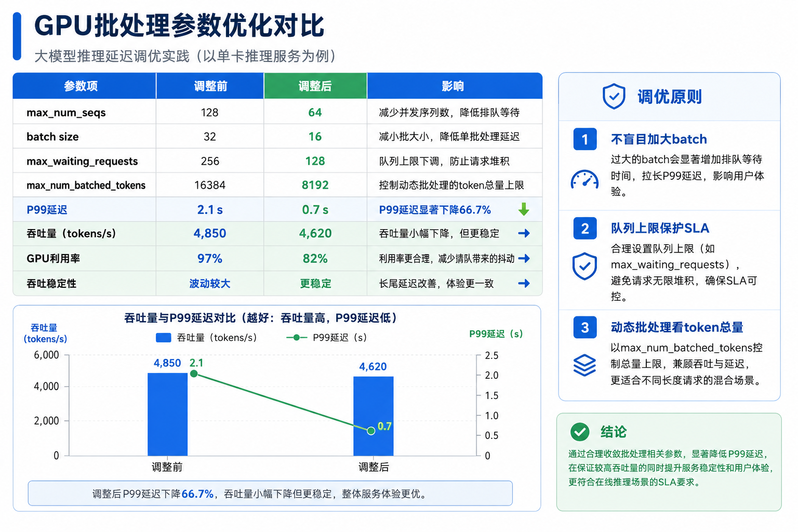Click the P99延迟显著下降66.7% text
This screenshot has width=798, height=532.
coord(435,210)
